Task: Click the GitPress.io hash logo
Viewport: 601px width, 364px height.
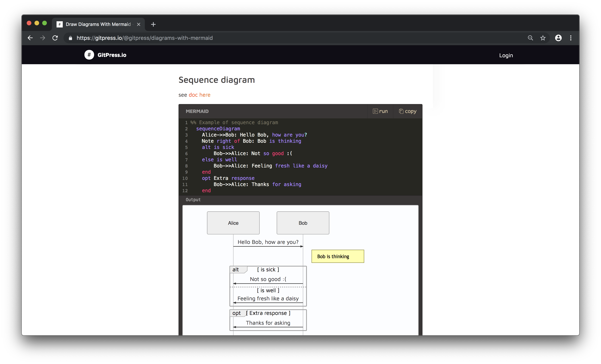Action: (x=89, y=55)
